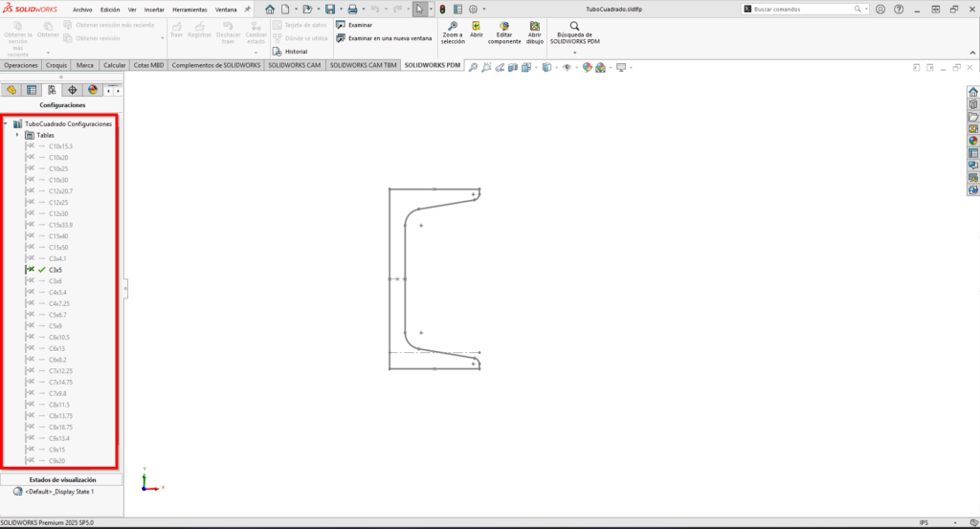Select the active C3x5 configuration
980x529 pixels.
(55, 270)
